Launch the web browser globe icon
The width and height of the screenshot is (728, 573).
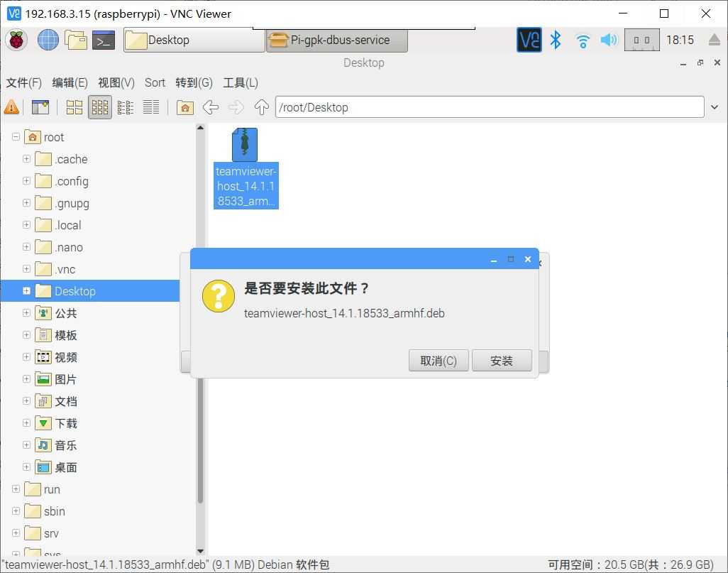click(x=48, y=40)
